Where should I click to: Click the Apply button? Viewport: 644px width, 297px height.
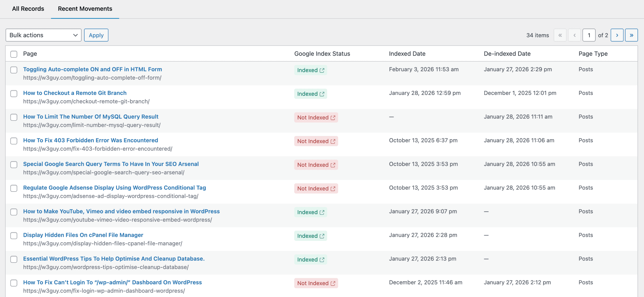[x=96, y=35]
